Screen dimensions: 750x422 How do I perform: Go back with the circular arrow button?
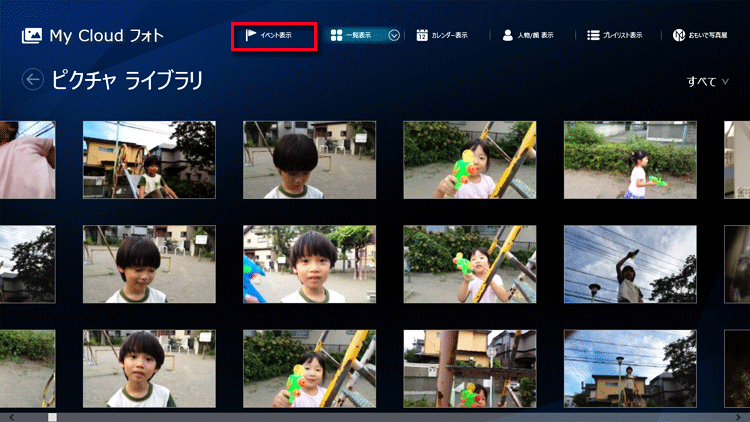coord(33,79)
